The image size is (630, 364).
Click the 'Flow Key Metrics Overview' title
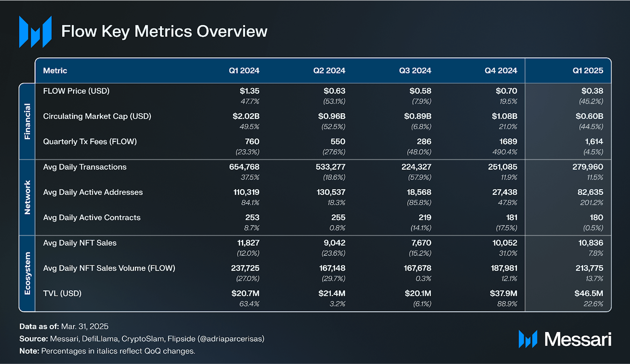click(x=164, y=31)
